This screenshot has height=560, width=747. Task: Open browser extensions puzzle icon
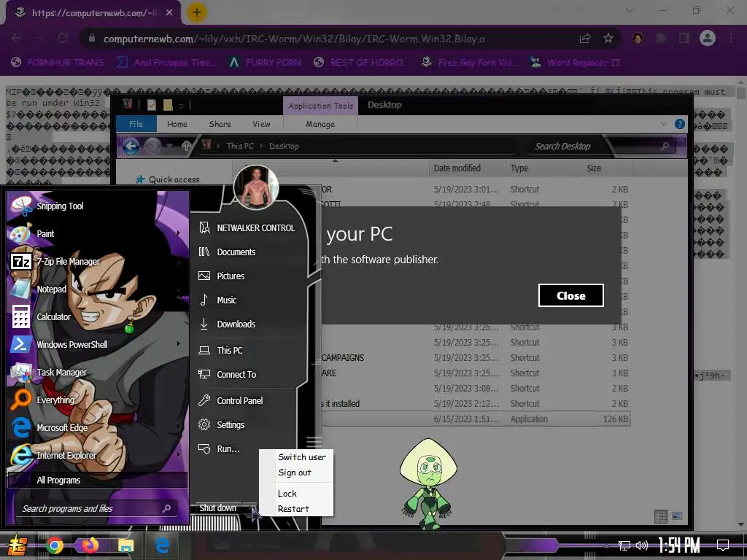661,38
